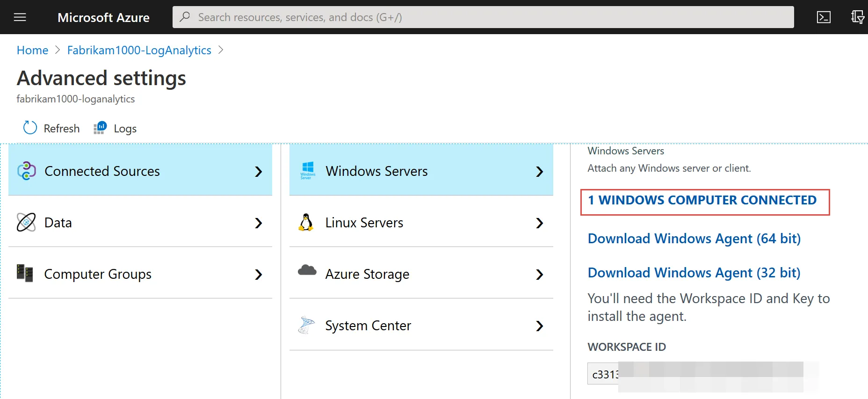
Task: Click the Azure Storage cloud icon
Action: click(x=307, y=270)
